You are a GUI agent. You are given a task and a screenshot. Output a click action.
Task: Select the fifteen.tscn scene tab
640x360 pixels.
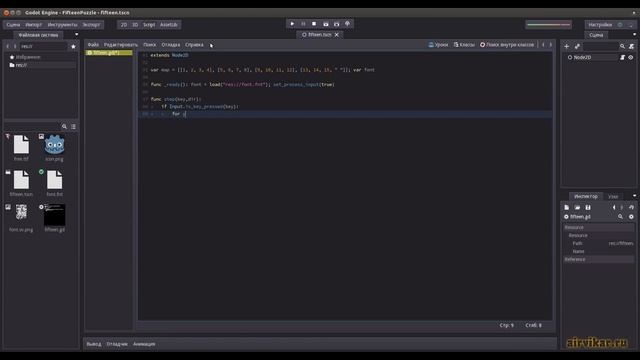click(317, 35)
